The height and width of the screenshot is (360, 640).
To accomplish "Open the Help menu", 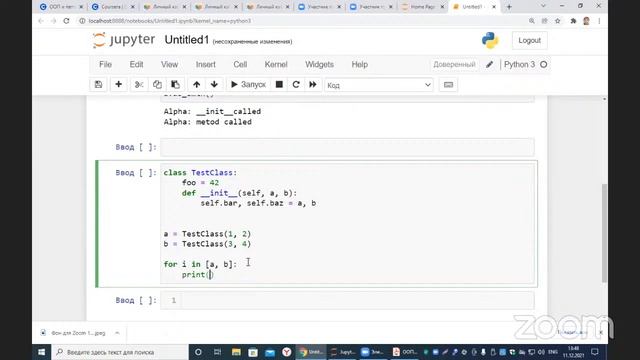I will point(360,64).
